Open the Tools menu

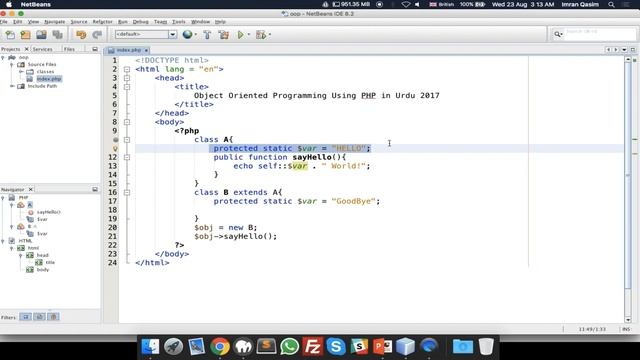click(178, 22)
